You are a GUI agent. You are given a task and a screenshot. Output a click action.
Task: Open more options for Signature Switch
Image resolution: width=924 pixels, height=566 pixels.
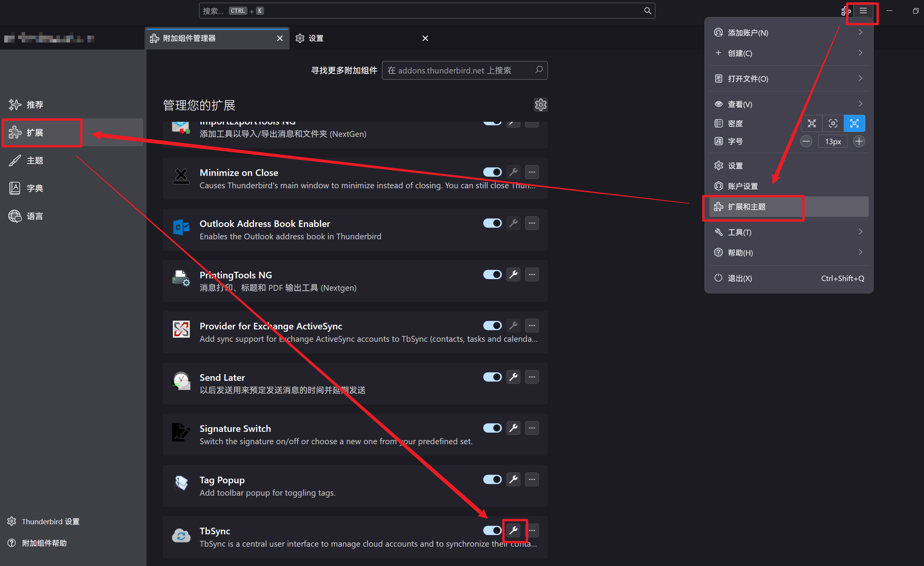532,428
